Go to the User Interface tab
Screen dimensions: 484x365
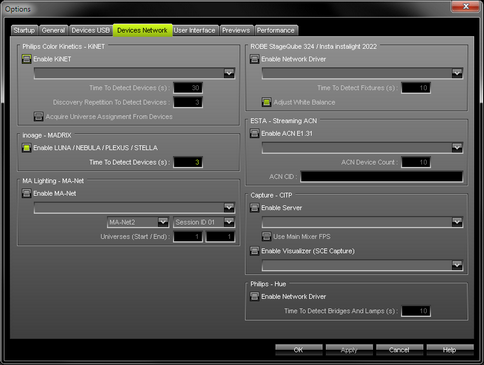[195, 30]
